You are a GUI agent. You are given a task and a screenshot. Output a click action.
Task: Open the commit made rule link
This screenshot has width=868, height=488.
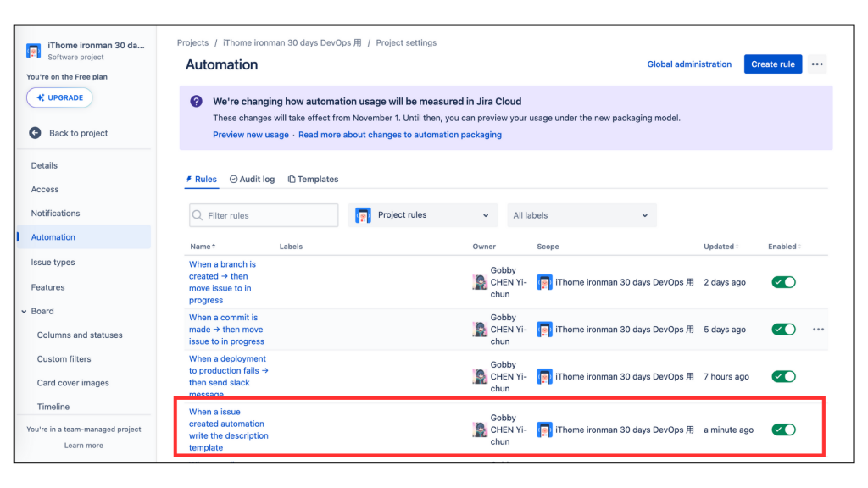click(x=226, y=330)
